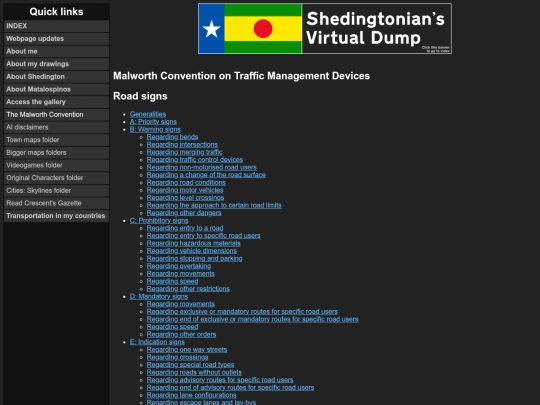The image size is (540, 405).
Task: Open Bigger maps folders
Action: pyautogui.click(x=56, y=153)
